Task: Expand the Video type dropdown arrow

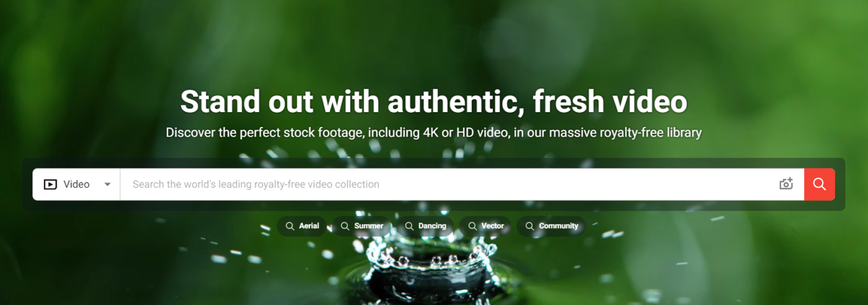Action: click(107, 184)
